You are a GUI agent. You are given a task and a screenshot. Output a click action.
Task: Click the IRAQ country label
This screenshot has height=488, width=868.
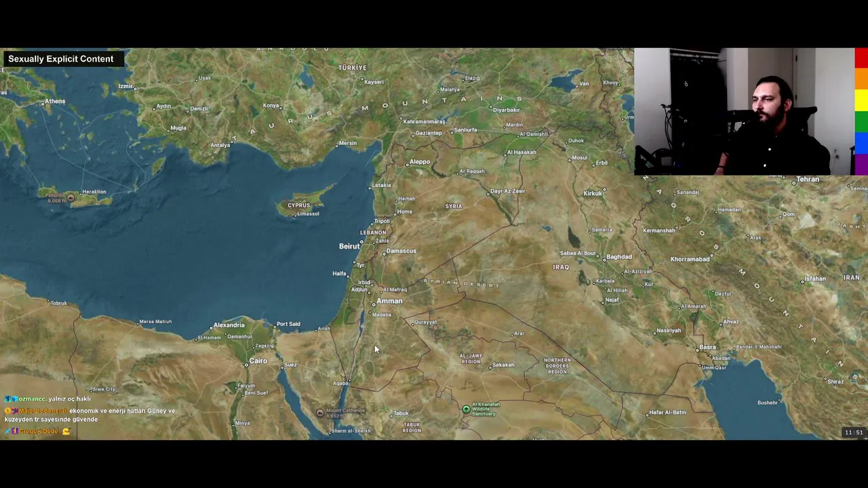click(561, 267)
